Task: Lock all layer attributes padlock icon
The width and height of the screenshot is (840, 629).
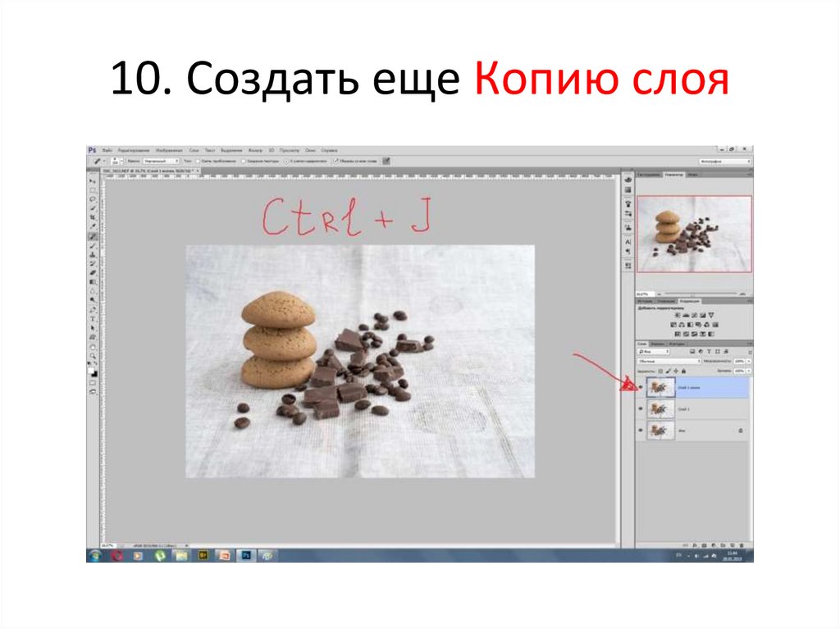Action: [683, 371]
